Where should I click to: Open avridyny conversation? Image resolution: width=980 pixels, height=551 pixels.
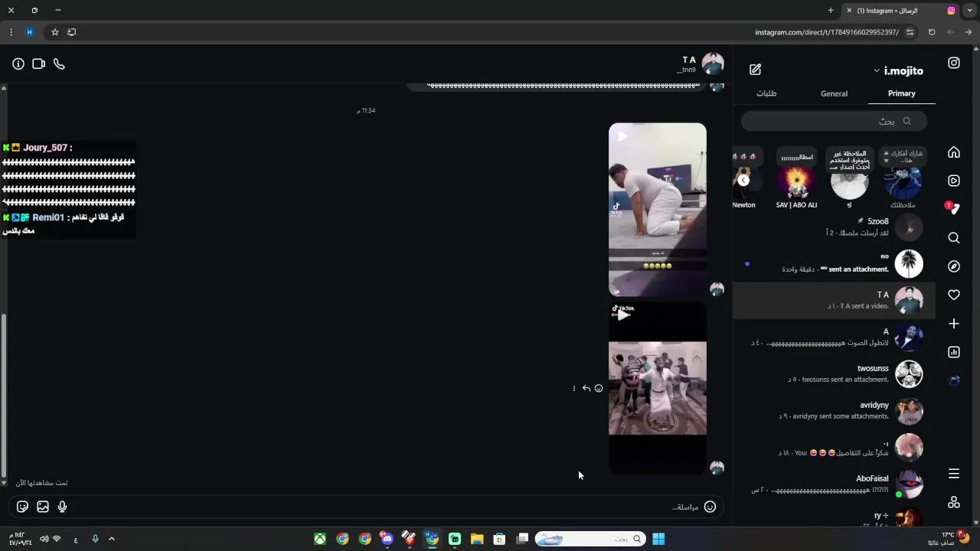pos(834,410)
